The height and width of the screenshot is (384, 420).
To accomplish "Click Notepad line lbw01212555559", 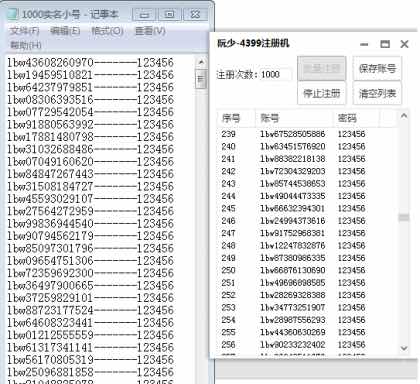I will pyautogui.click(x=91, y=335).
